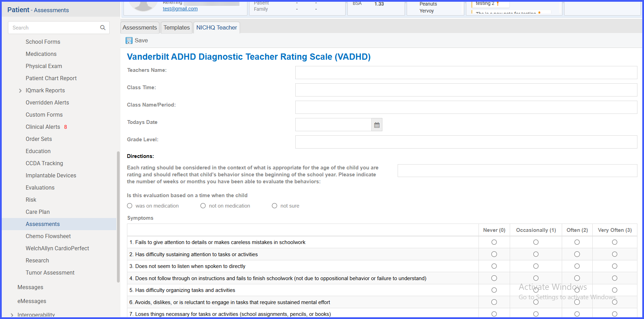Select the NICHQ Teacher tab

(x=217, y=28)
